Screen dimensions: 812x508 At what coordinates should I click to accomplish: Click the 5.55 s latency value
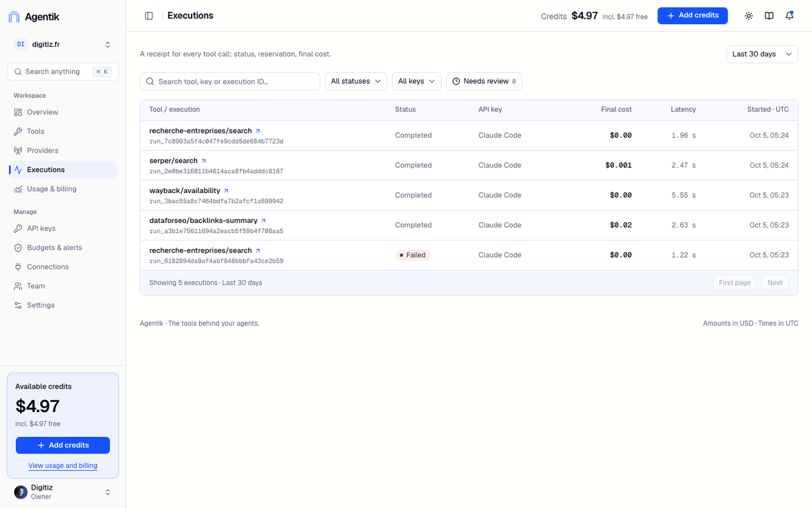684,195
